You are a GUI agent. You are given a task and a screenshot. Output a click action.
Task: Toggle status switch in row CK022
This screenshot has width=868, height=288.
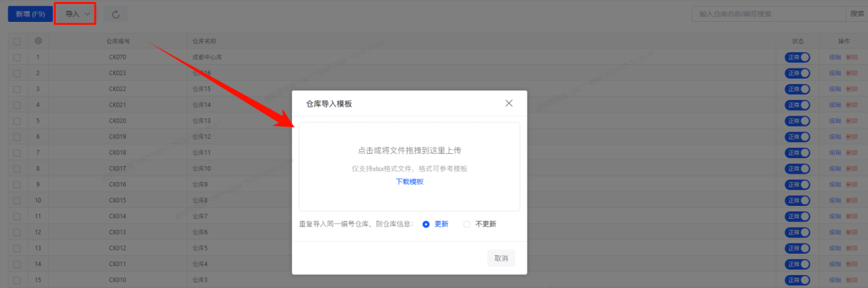797,89
